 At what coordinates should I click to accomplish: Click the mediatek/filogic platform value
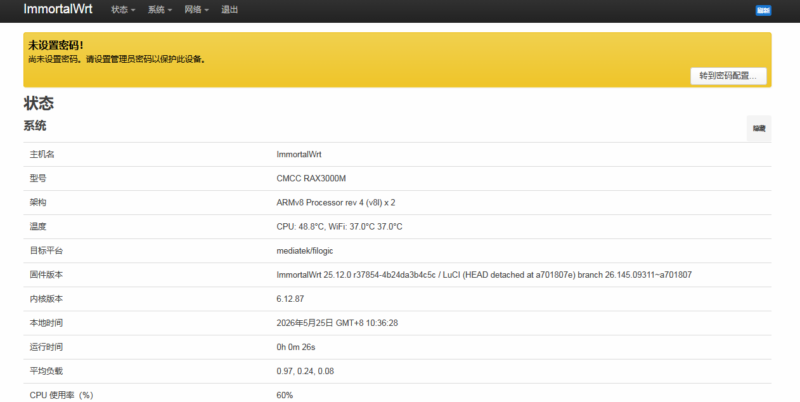click(305, 250)
